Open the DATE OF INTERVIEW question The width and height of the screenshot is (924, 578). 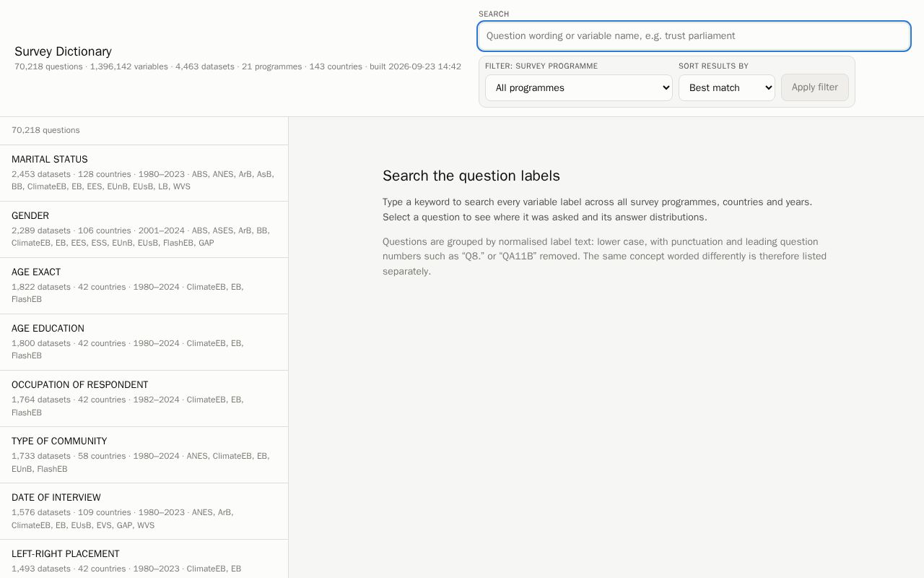tap(144, 511)
